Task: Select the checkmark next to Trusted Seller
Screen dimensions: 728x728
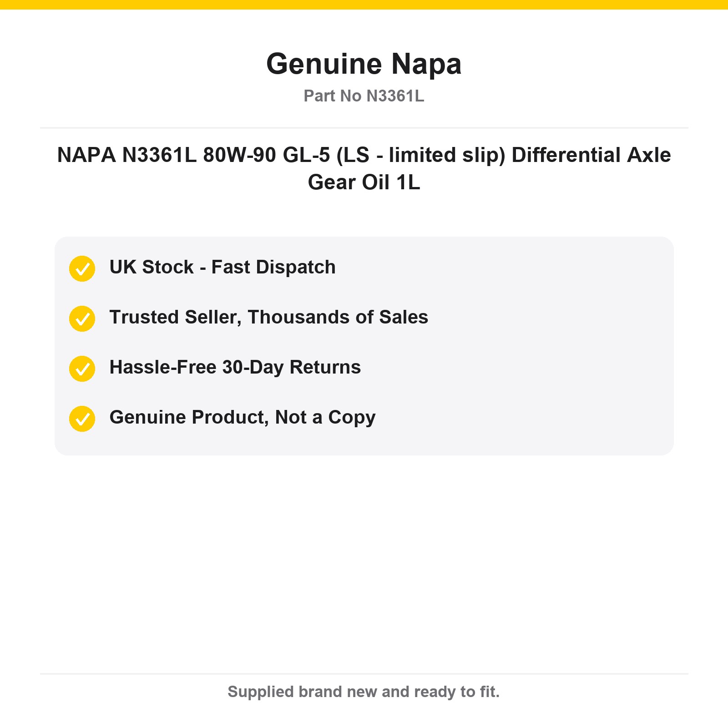Action: [82, 318]
